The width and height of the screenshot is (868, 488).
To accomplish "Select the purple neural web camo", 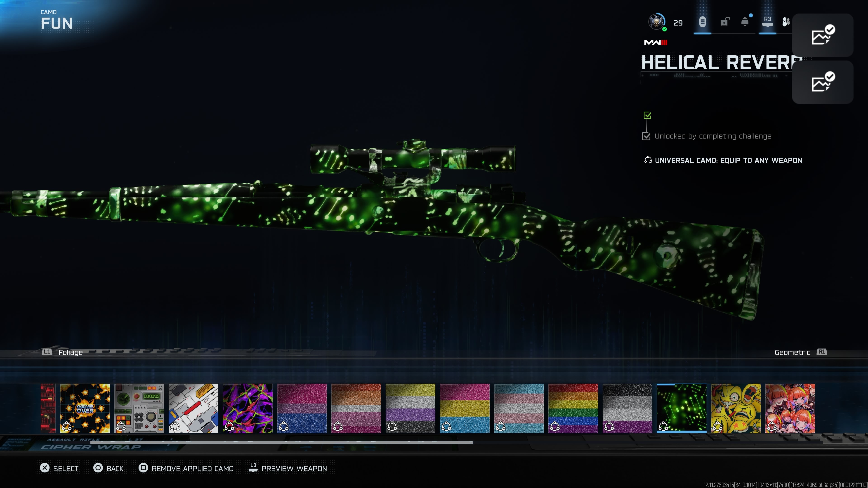I will click(248, 408).
